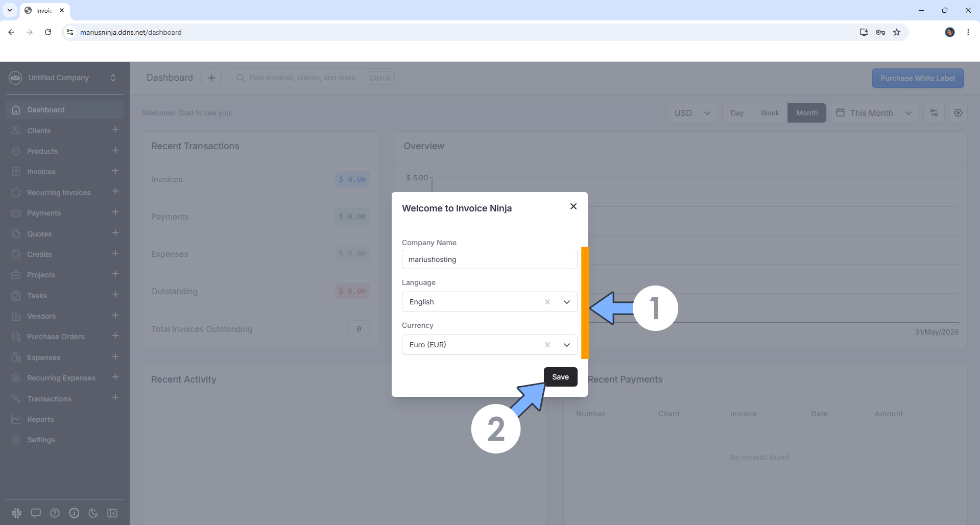Open the help question-mark icon
Image resolution: width=980 pixels, height=525 pixels.
pyautogui.click(x=55, y=513)
